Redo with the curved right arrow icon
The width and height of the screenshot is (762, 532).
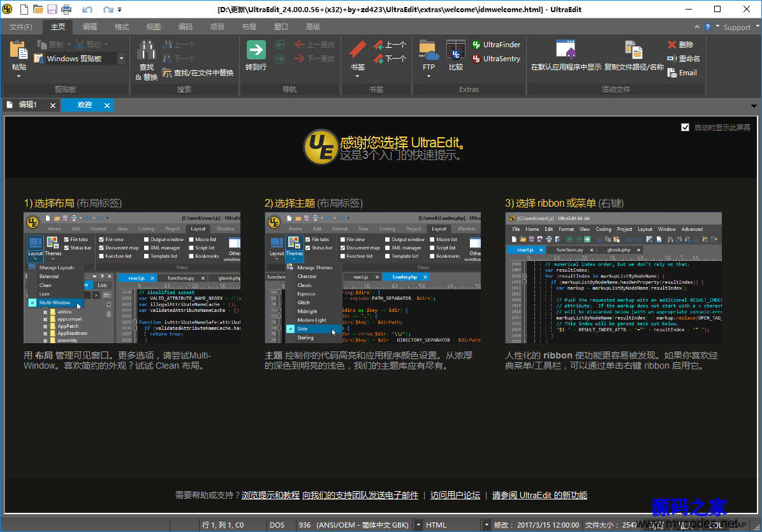(x=108, y=9)
